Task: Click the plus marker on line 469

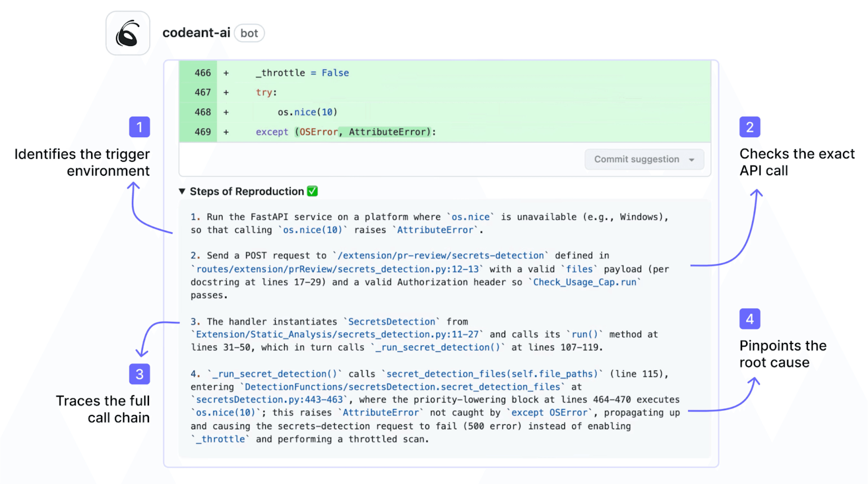Action: point(226,132)
